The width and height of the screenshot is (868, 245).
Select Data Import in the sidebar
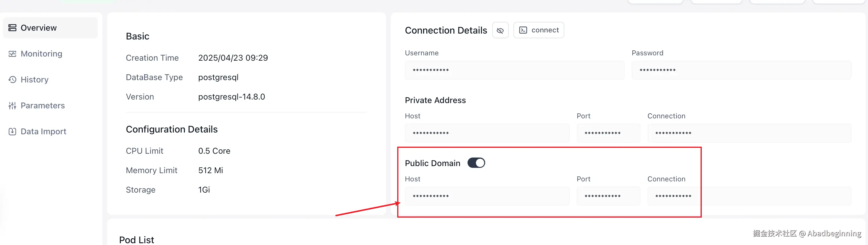[x=43, y=131]
